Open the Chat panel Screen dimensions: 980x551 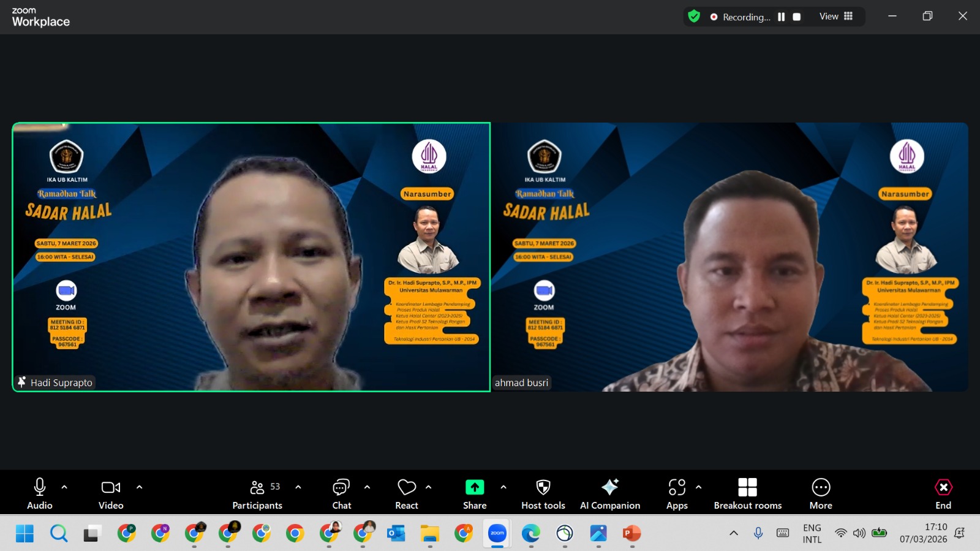tap(341, 493)
